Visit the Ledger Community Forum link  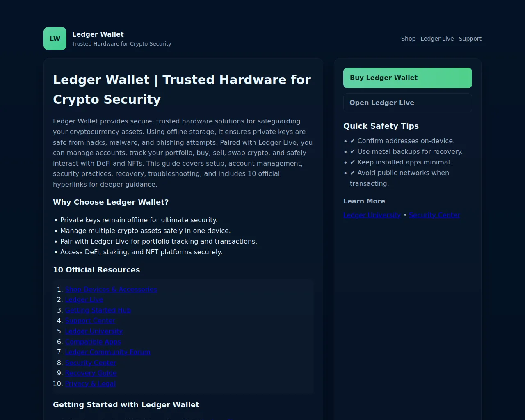pos(108,352)
